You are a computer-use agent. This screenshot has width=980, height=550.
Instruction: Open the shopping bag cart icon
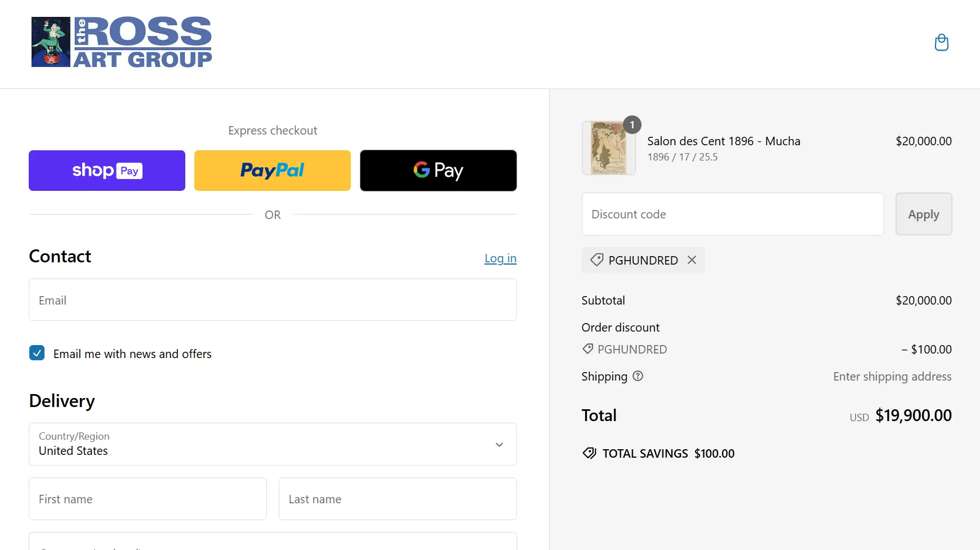tap(941, 43)
